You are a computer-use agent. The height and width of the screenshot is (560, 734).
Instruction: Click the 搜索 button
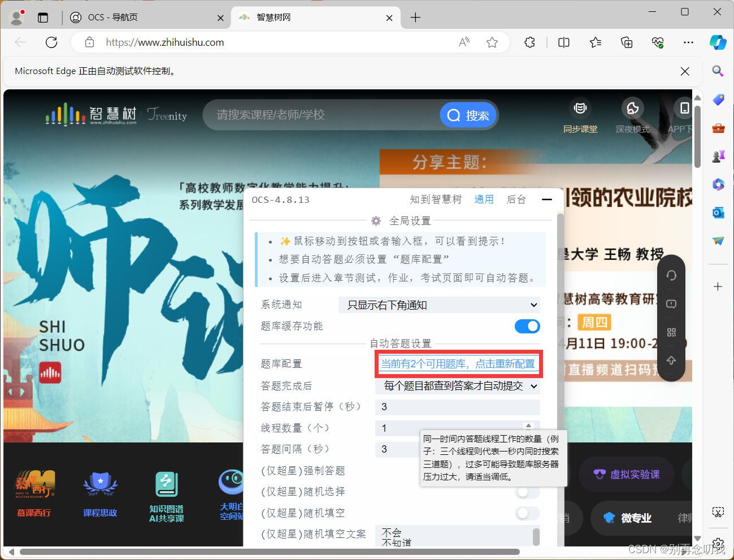pyautogui.click(x=468, y=115)
